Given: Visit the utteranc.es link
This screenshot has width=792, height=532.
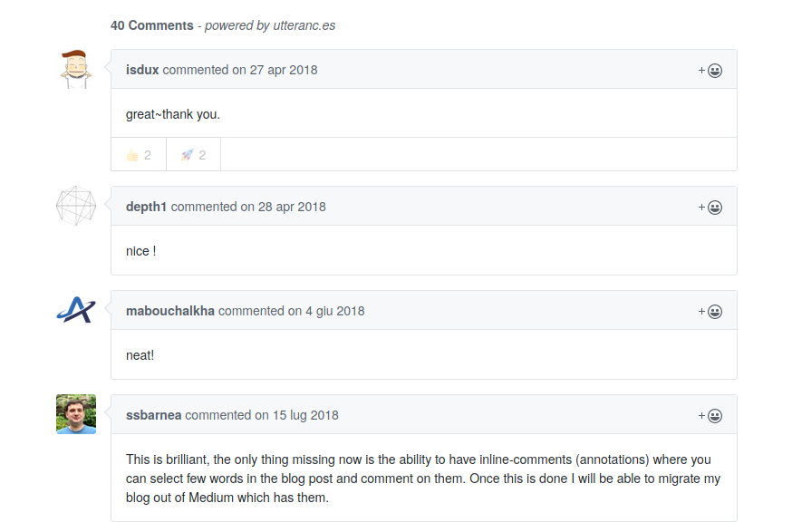Looking at the screenshot, I should pyautogui.click(x=304, y=25).
